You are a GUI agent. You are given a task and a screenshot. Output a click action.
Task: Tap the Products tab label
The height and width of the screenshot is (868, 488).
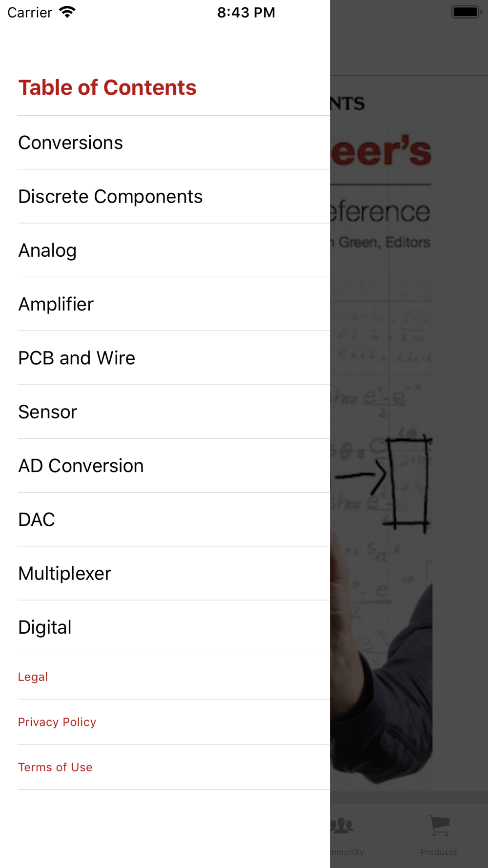tap(439, 852)
